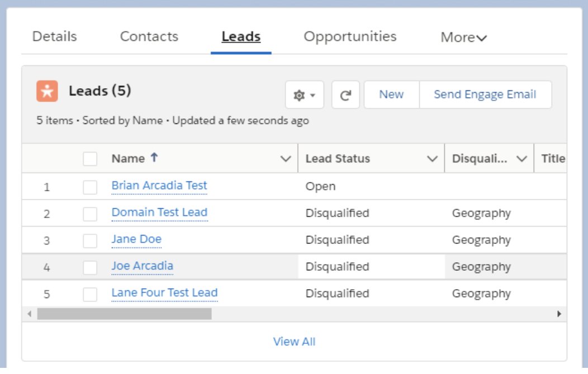This screenshot has width=588, height=374.
Task: Open Lane Four Test Lead link
Action: [x=165, y=293]
